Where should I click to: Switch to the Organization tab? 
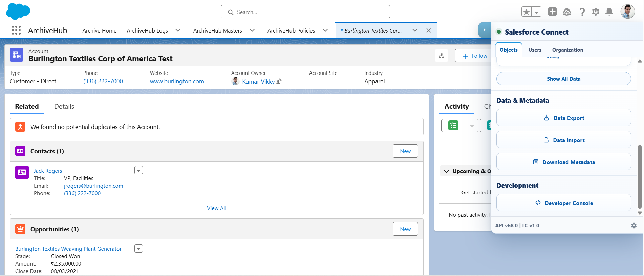[x=568, y=50]
